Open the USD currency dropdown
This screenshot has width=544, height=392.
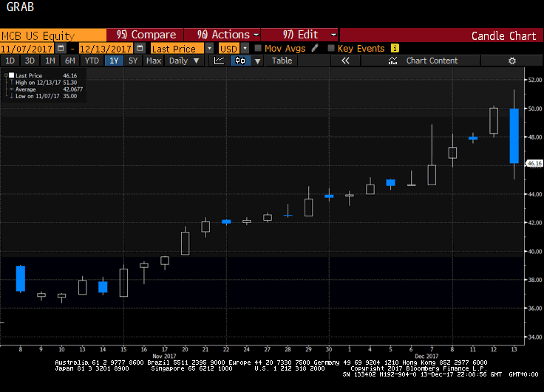click(x=243, y=48)
